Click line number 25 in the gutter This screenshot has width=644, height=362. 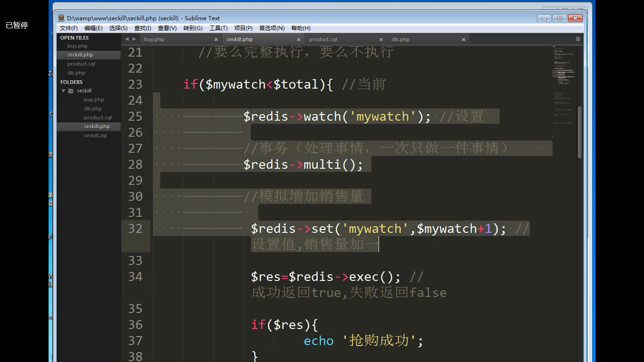tap(135, 116)
